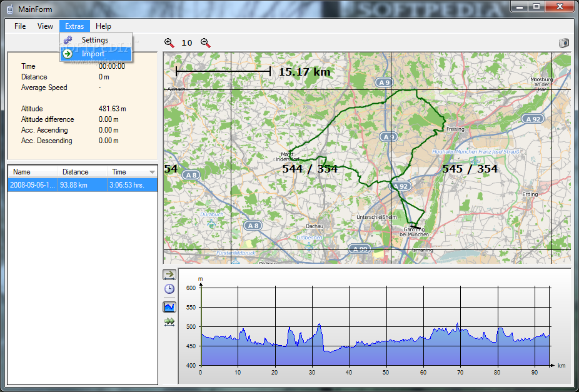Image resolution: width=579 pixels, height=392 pixels.
Task: Click Garching bei München on the map
Action: [x=414, y=232]
